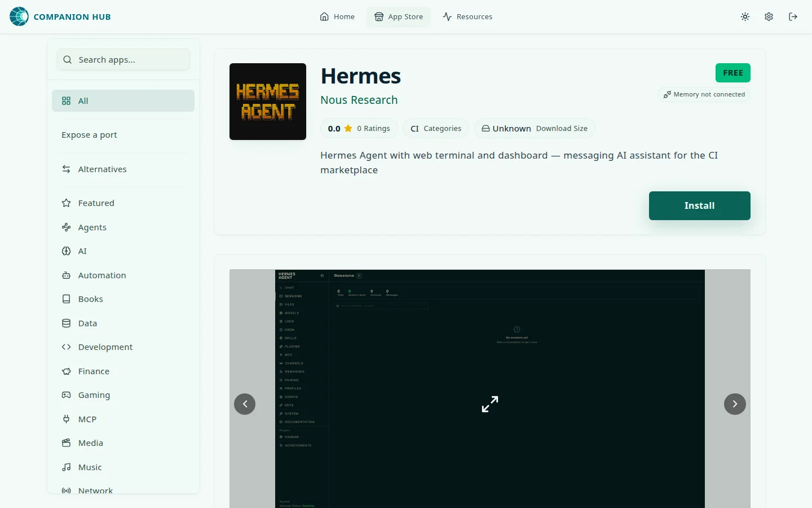Click the Unknown Download Size pill
This screenshot has height=508, width=812.
point(535,128)
